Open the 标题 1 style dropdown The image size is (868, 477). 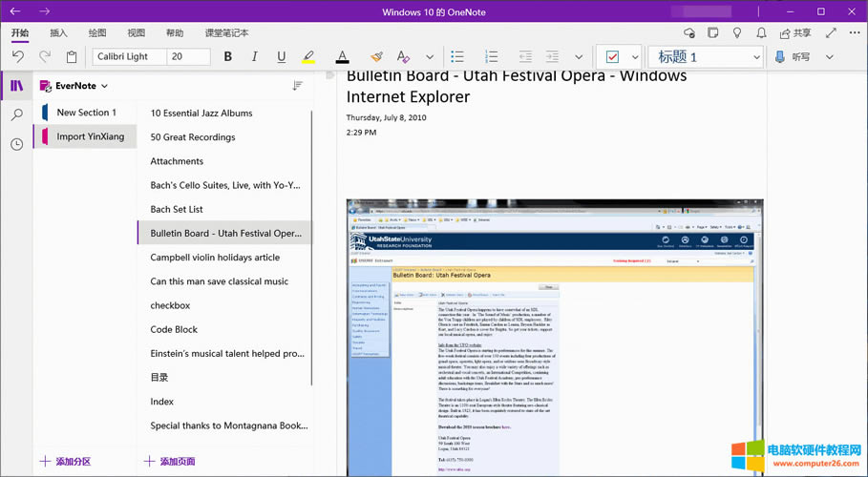point(707,57)
